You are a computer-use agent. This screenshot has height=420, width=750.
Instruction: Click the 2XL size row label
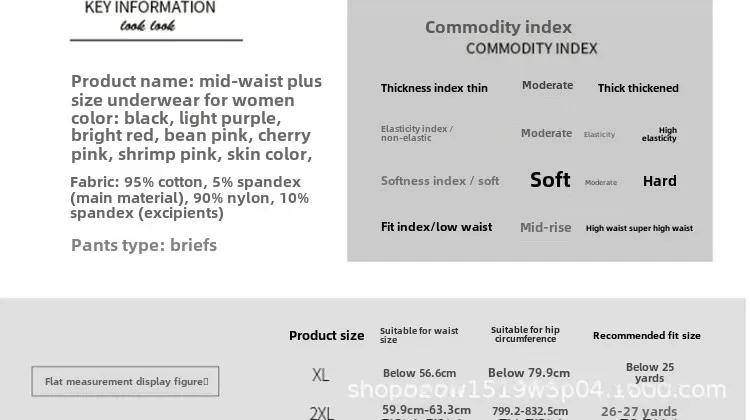[321, 413]
